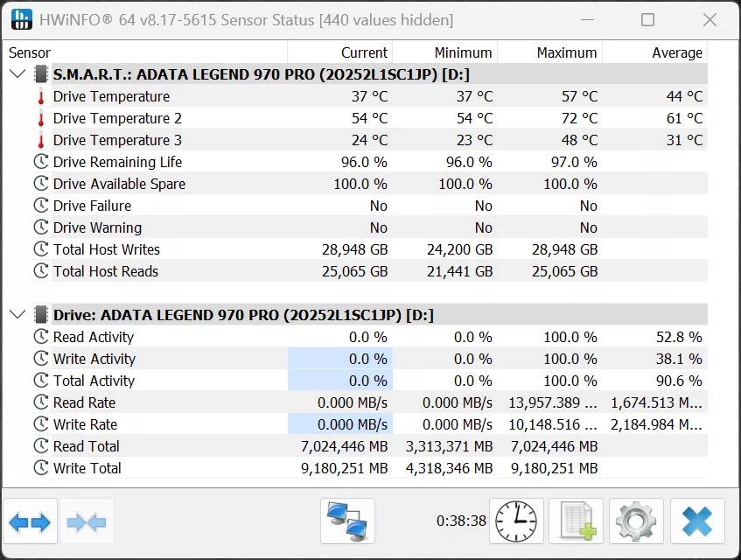The image size is (741, 560).
Task: Click the Write Total label
Action: [87, 468]
